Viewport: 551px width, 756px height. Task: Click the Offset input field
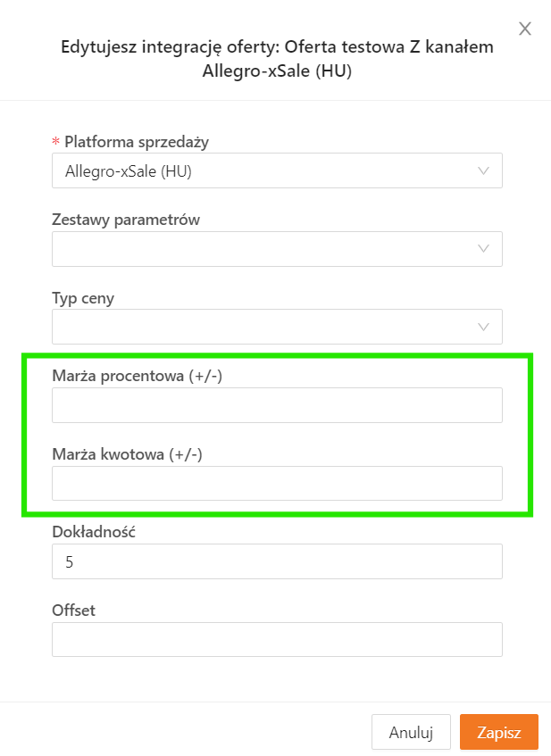[x=277, y=639]
